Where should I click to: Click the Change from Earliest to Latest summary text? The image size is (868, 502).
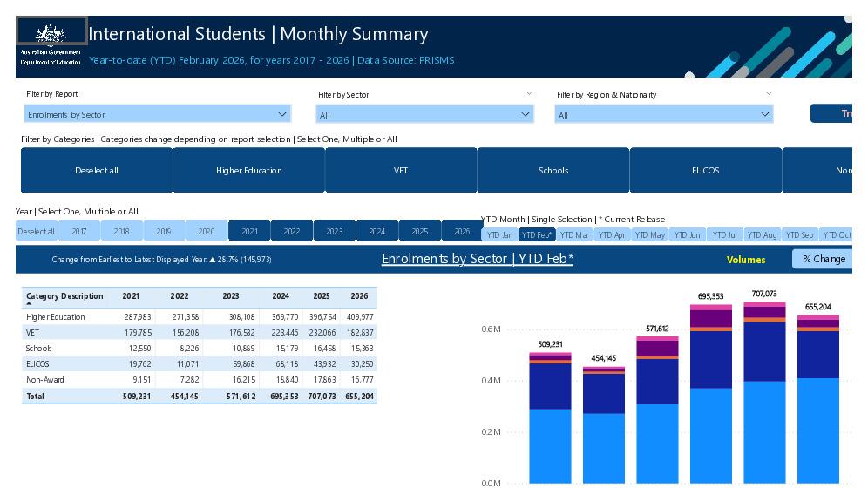tap(161, 259)
